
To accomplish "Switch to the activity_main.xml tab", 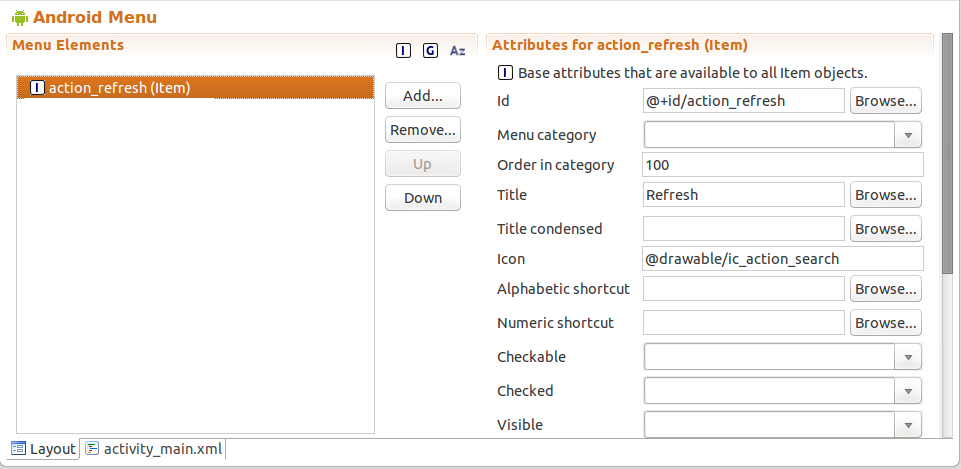I will pos(154,449).
